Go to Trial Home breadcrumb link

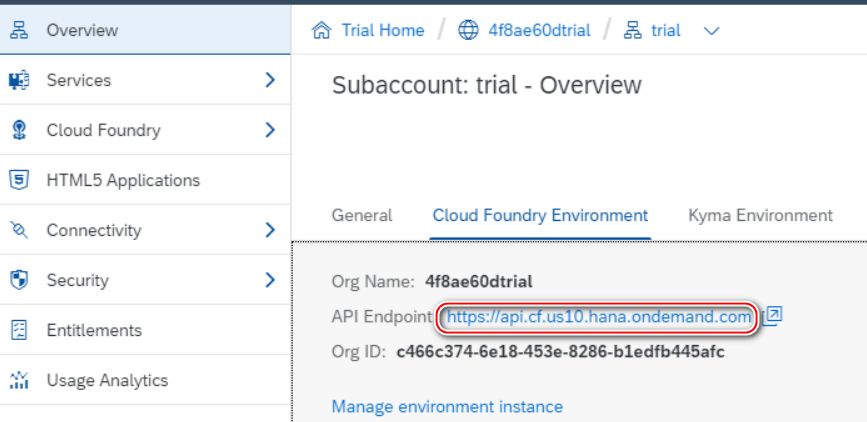pyautogui.click(x=383, y=30)
